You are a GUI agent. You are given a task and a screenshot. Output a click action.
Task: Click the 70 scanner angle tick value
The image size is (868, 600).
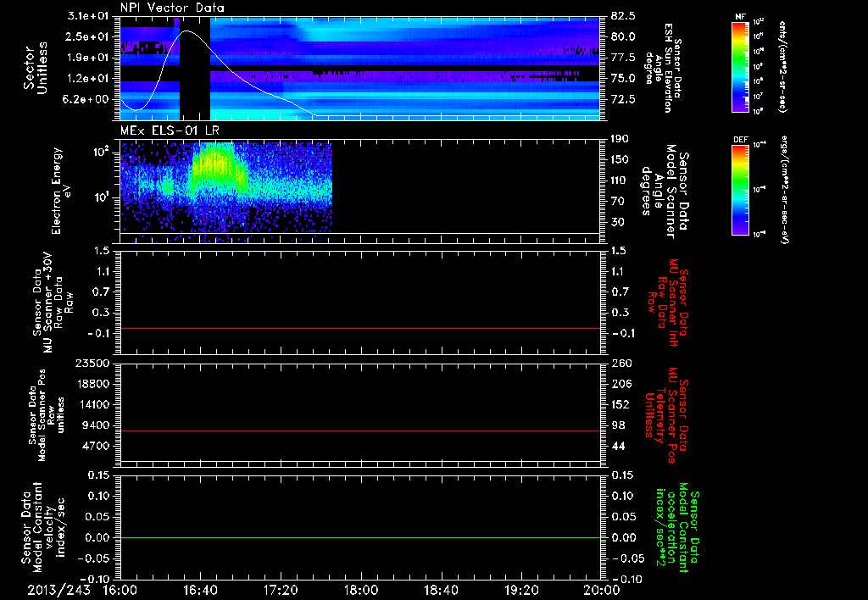[617, 202]
